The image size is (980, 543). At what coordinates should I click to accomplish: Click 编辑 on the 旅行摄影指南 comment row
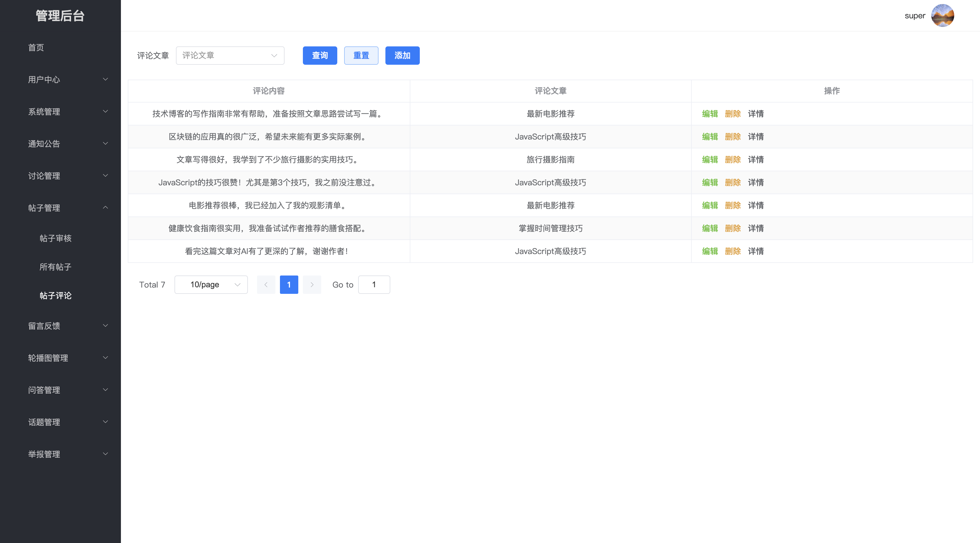(x=710, y=160)
